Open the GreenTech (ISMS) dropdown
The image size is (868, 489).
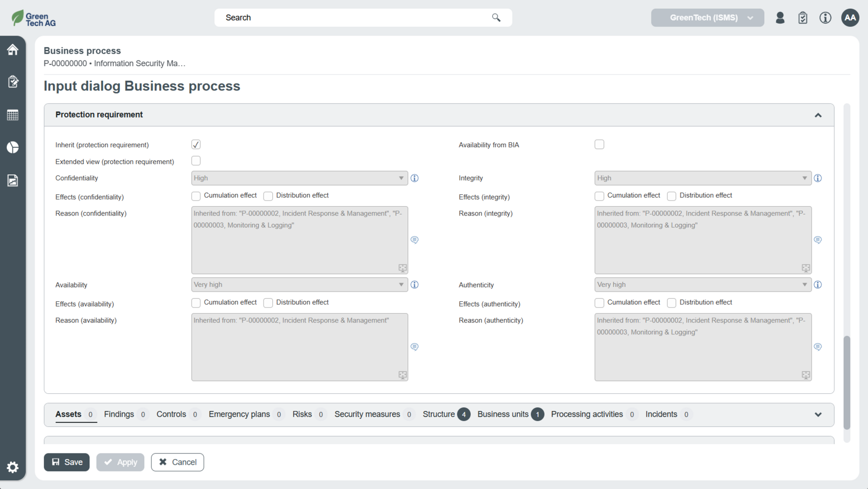pyautogui.click(x=707, y=18)
